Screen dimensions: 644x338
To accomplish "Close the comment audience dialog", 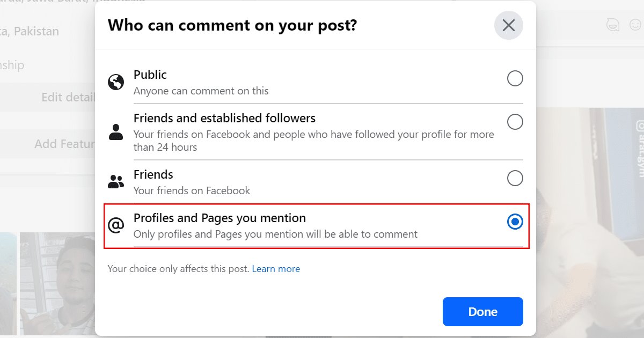I will coord(508,25).
